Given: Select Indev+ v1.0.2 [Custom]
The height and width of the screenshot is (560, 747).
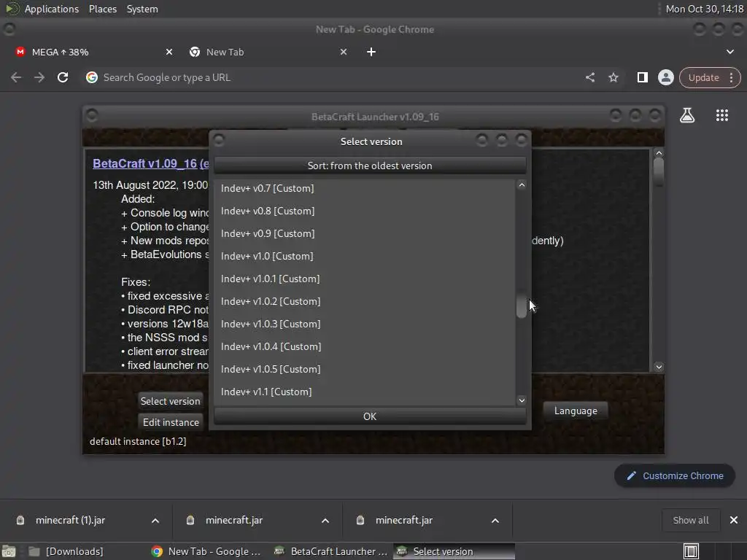Looking at the screenshot, I should [365, 301].
